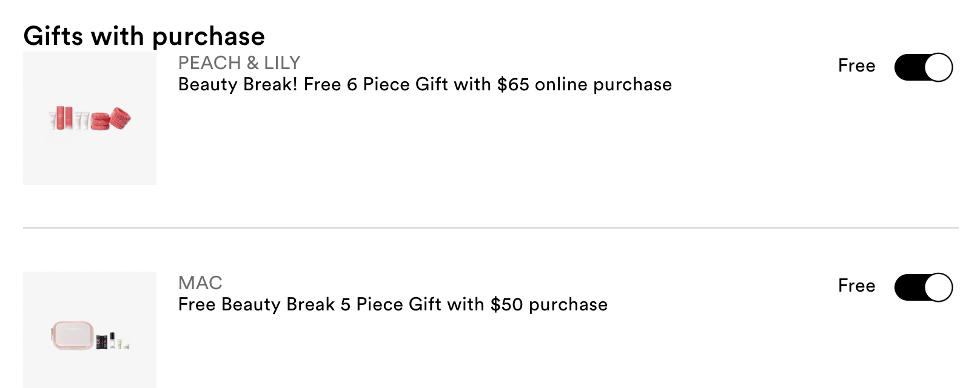Click the white knob of Peach & Lily switch

click(x=938, y=67)
